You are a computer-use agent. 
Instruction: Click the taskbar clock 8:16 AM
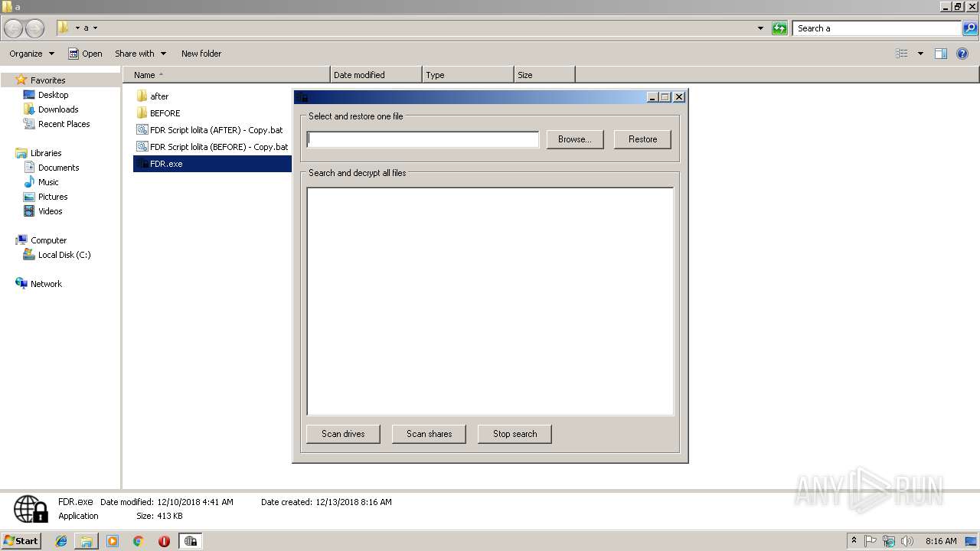(x=941, y=541)
